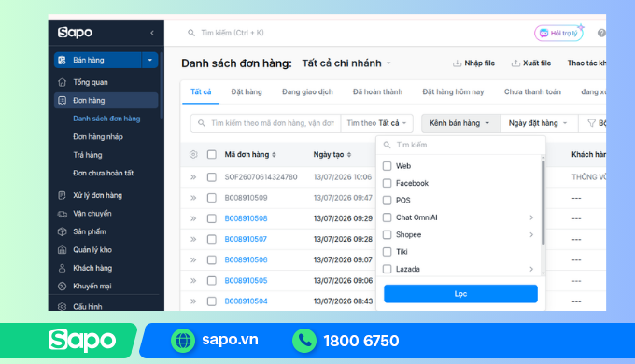
Task: Click Hỏi trợ lý assistant button
Action: pyautogui.click(x=558, y=33)
